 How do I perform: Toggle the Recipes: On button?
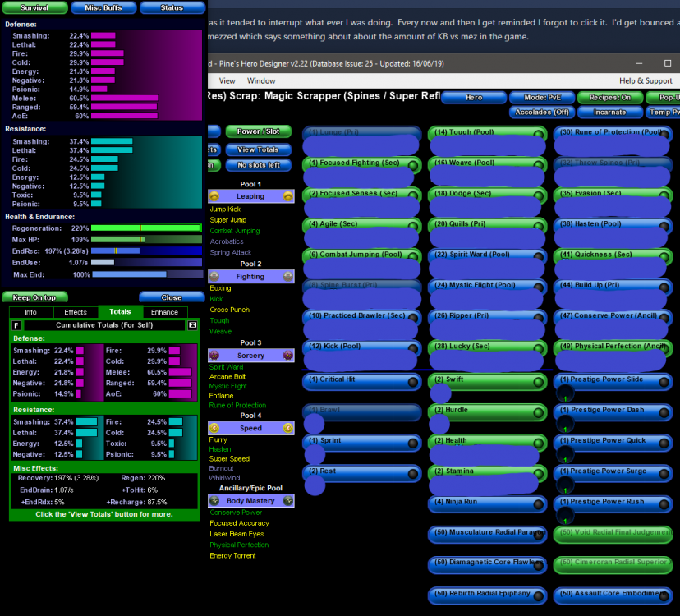click(x=609, y=97)
